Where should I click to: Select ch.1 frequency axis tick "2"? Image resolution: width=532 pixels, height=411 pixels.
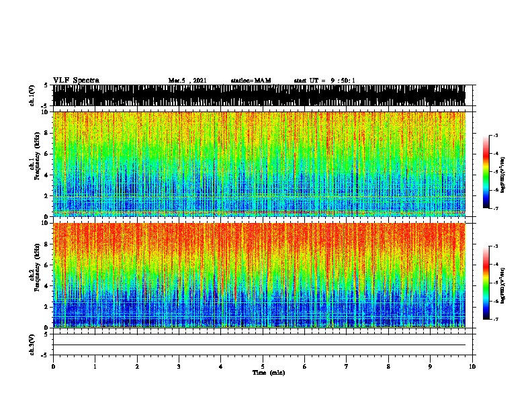point(47,196)
